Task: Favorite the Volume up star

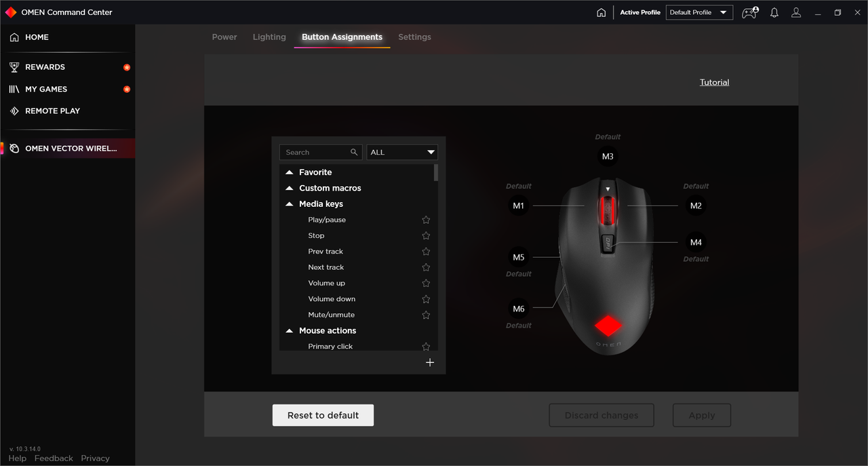Action: click(x=426, y=283)
